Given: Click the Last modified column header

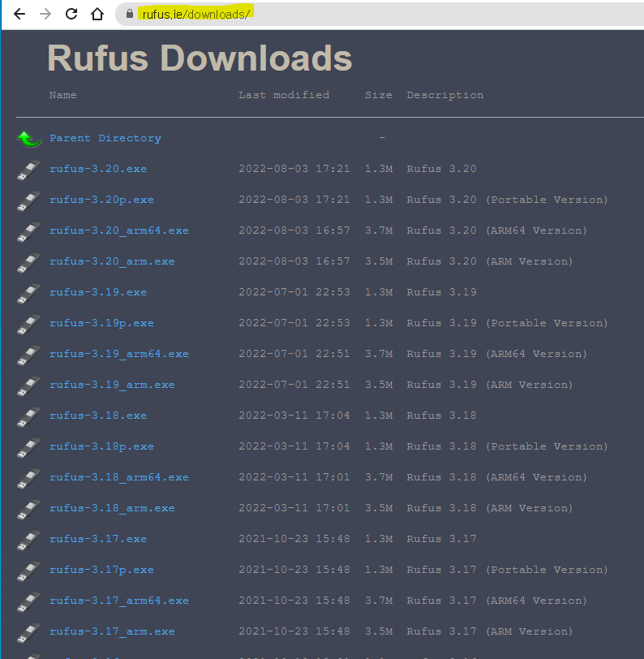Looking at the screenshot, I should (284, 95).
